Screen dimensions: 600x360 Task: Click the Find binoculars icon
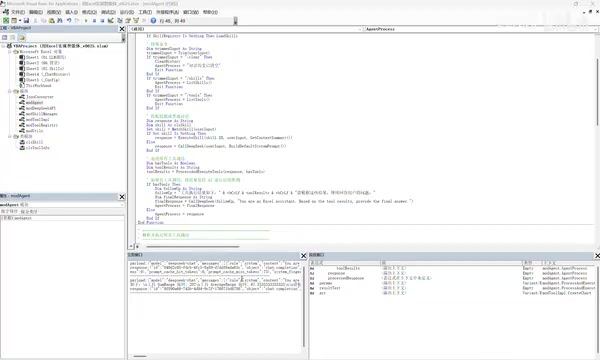(60, 21)
